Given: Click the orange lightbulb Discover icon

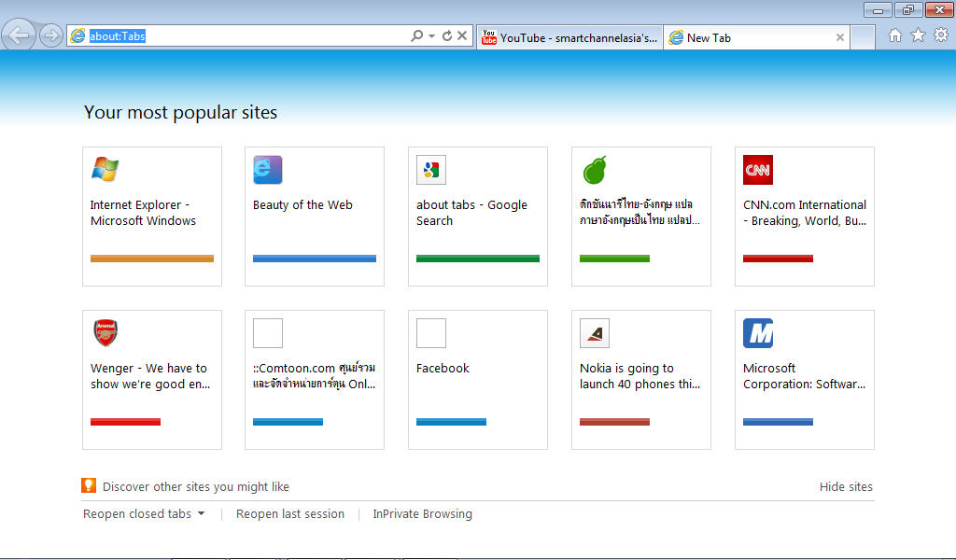Looking at the screenshot, I should (89, 485).
